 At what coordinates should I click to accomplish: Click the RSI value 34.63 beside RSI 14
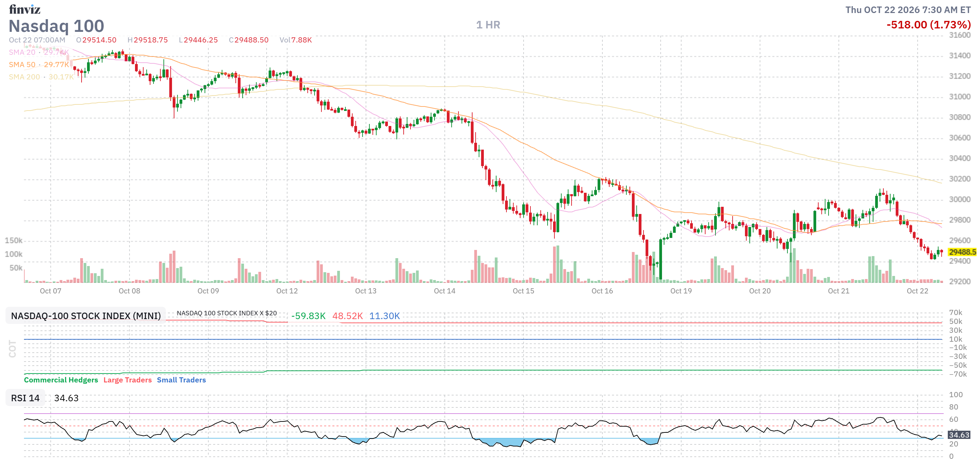click(x=66, y=398)
